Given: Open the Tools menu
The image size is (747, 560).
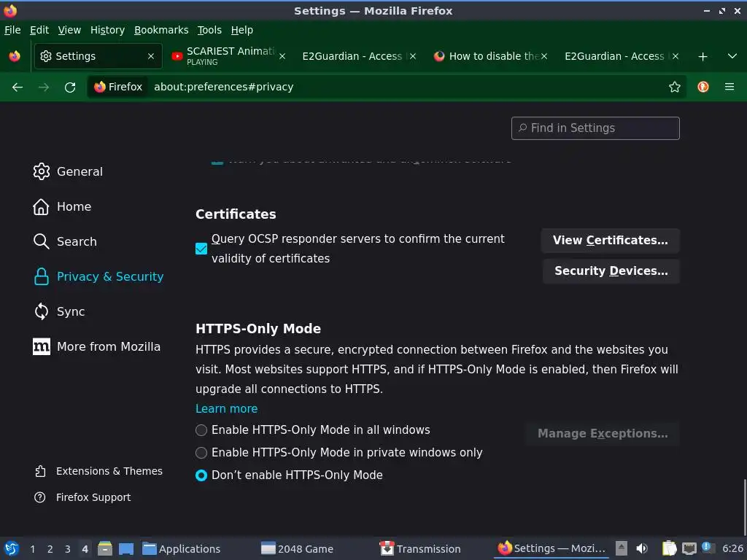Looking at the screenshot, I should click(209, 30).
